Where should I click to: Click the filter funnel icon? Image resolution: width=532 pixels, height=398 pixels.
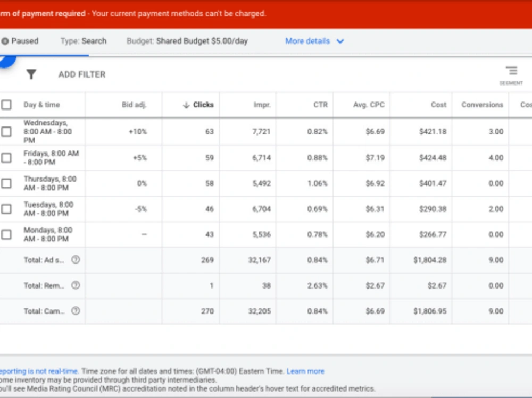coord(31,74)
